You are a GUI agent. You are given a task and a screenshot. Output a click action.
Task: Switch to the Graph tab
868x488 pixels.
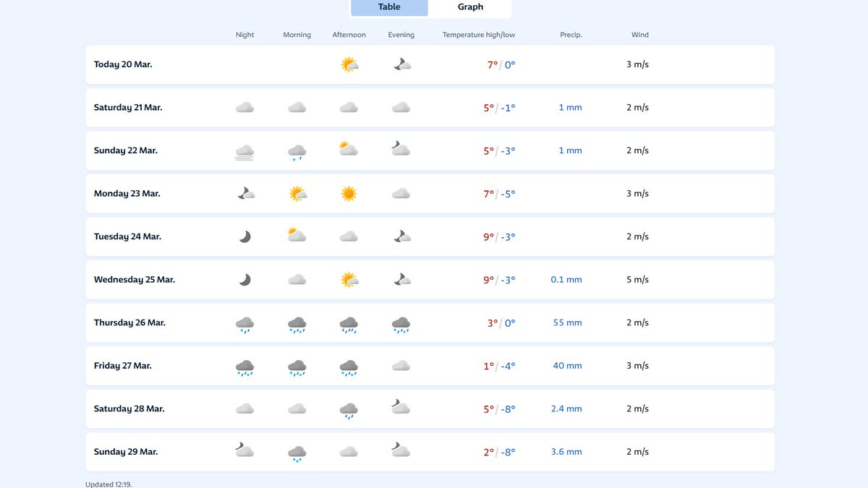pyautogui.click(x=470, y=7)
